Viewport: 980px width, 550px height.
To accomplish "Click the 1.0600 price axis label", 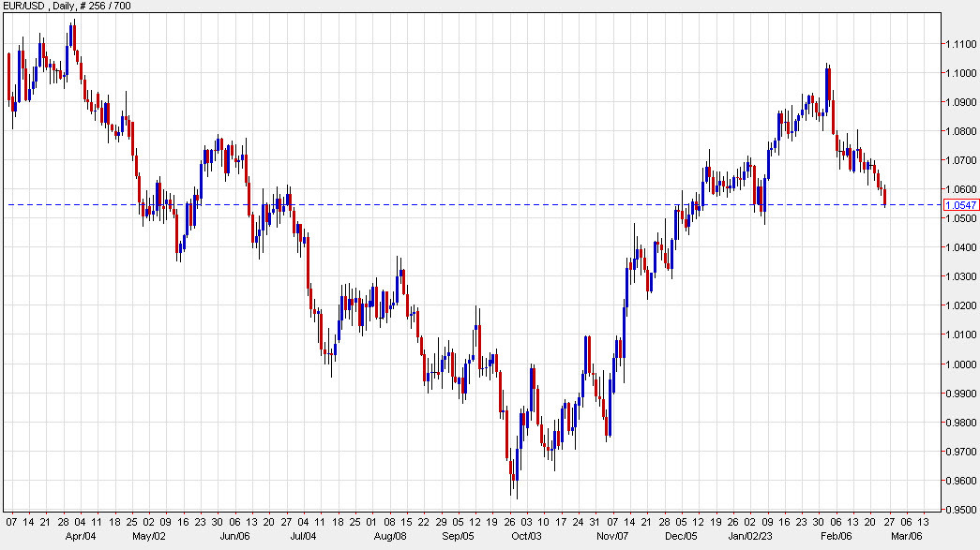I will (x=961, y=190).
